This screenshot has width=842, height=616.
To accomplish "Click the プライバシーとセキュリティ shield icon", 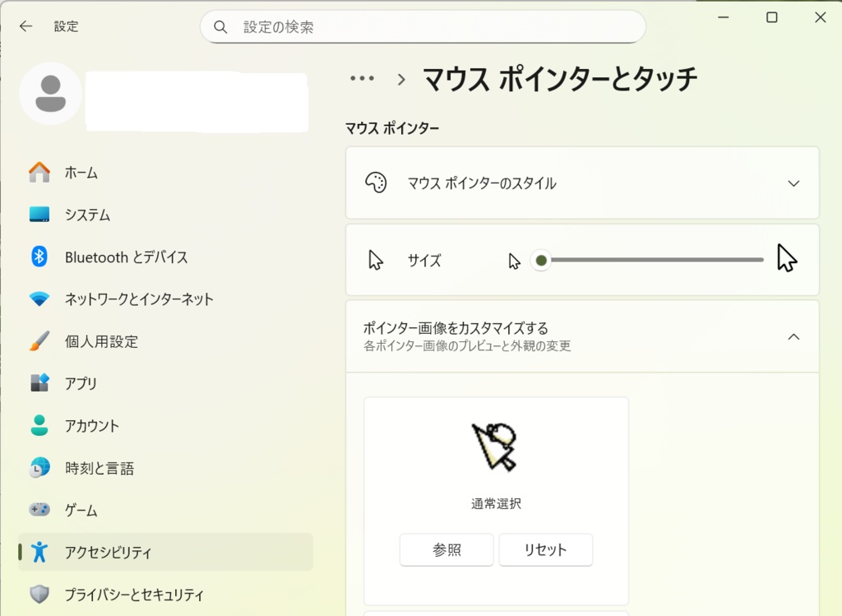I will pyautogui.click(x=39, y=594).
